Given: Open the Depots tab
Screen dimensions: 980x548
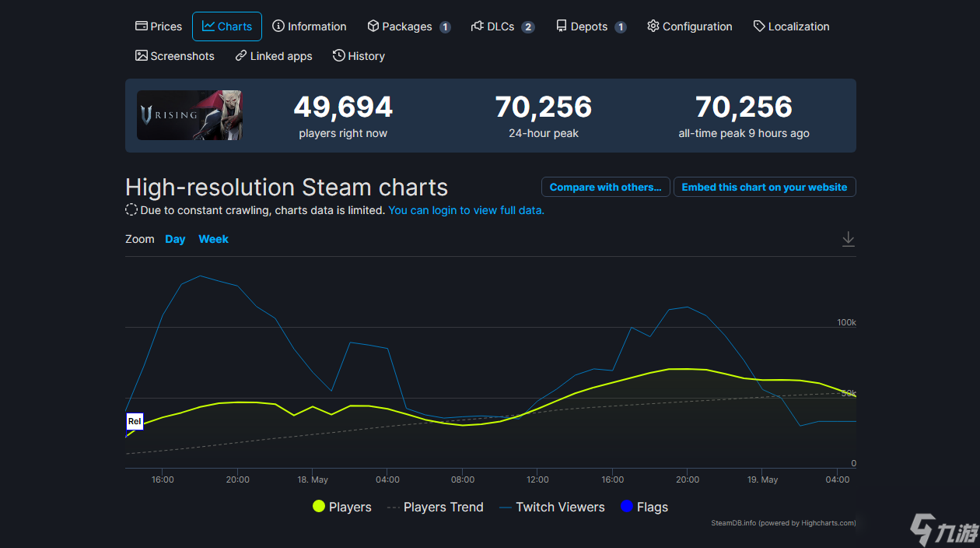Looking at the screenshot, I should pyautogui.click(x=591, y=26).
